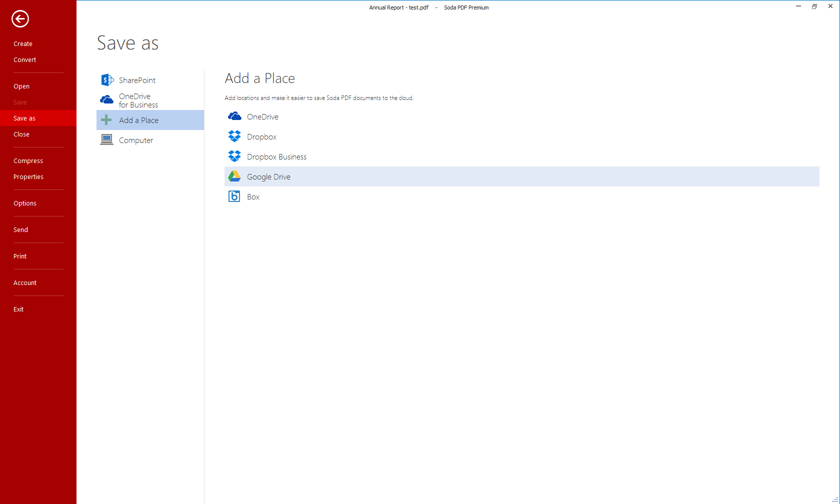Open the Options page

tap(25, 203)
